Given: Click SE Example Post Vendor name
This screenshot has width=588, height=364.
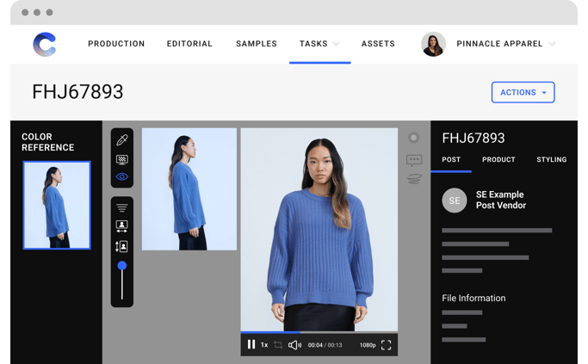Looking at the screenshot, I should [x=501, y=200].
